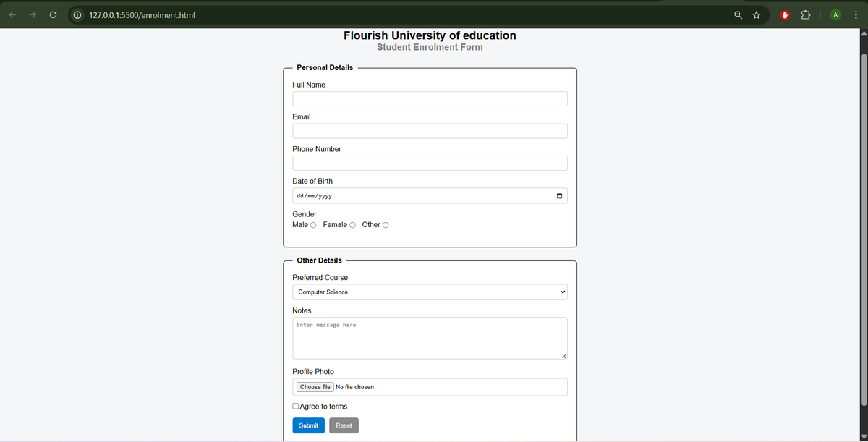Click the Notes textarea resize handle
Screen dimensions: 868x442
coord(563,355)
